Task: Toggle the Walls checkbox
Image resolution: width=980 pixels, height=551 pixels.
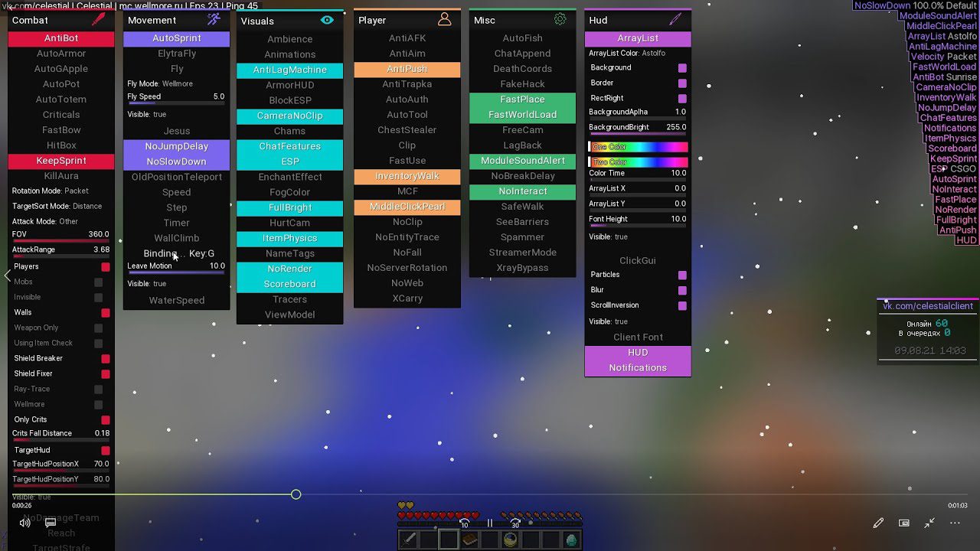Action: coord(106,313)
